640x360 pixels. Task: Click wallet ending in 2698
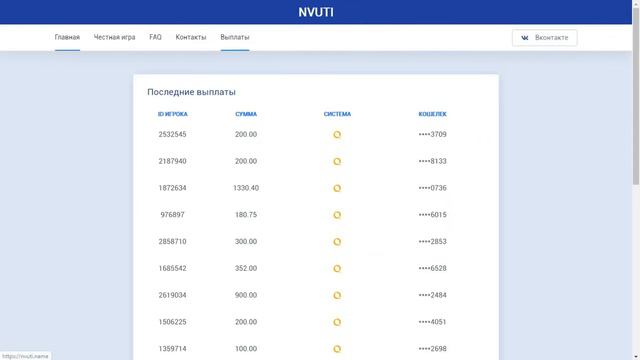[432, 349]
